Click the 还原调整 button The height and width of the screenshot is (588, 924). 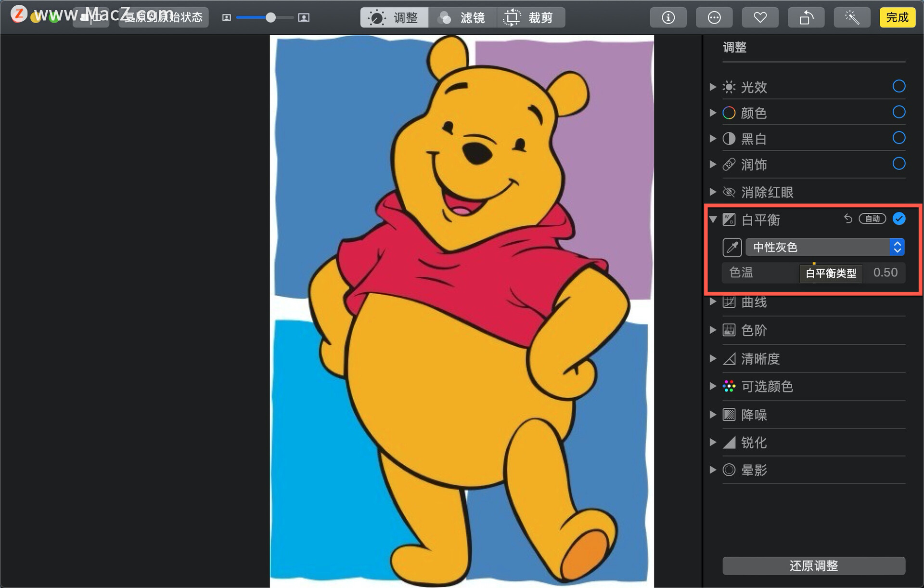[x=813, y=565]
